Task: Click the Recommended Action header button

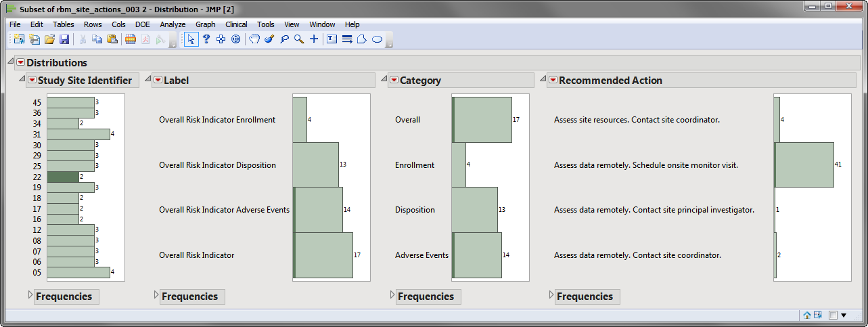Action: pyautogui.click(x=610, y=81)
